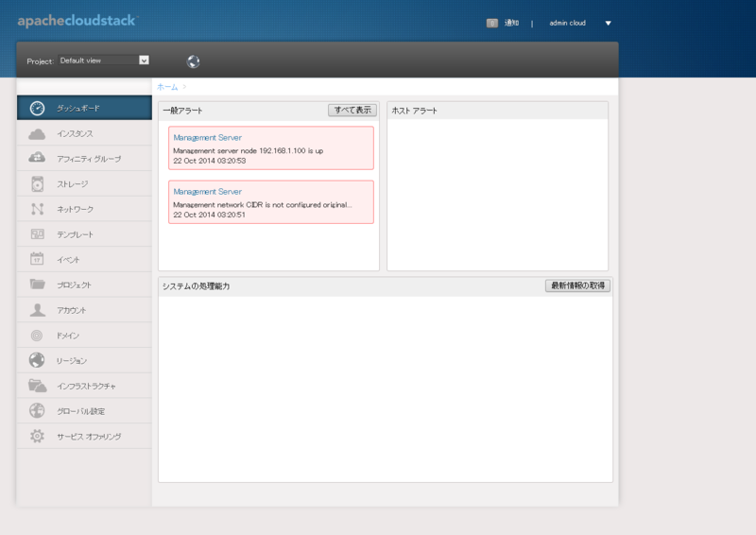Open the 'network CIDR is not configured' alert title
Image resolution: width=756 pixels, height=535 pixels.
click(207, 192)
